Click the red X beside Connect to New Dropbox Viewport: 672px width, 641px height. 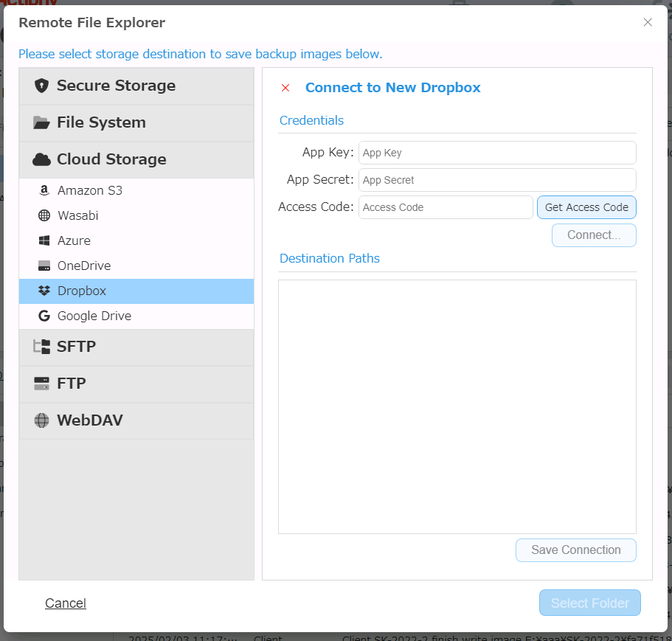click(x=285, y=88)
